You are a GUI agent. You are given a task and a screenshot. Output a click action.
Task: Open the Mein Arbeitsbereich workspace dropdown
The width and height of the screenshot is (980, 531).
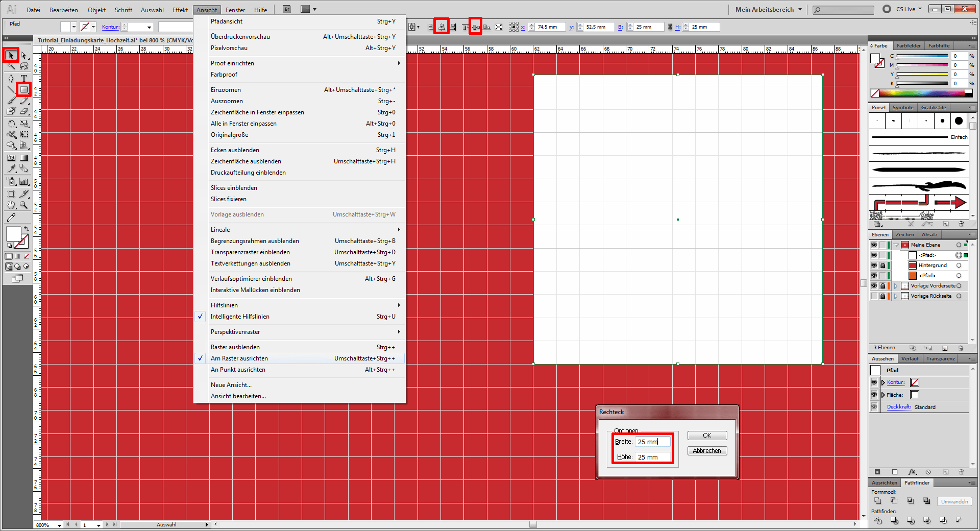coord(769,9)
